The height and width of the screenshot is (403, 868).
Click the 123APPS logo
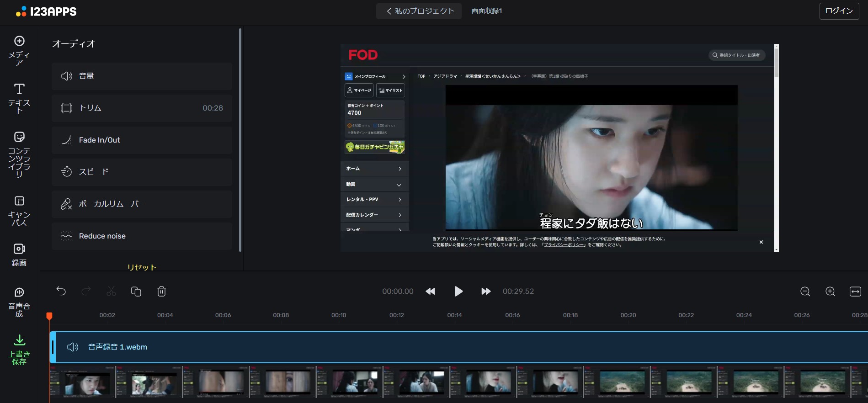[x=46, y=11]
